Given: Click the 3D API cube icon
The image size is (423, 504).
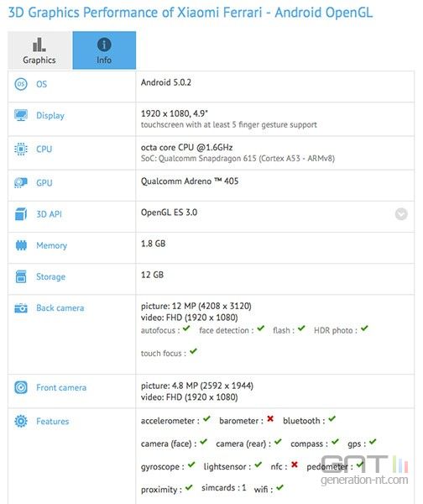Looking at the screenshot, I should [21, 214].
